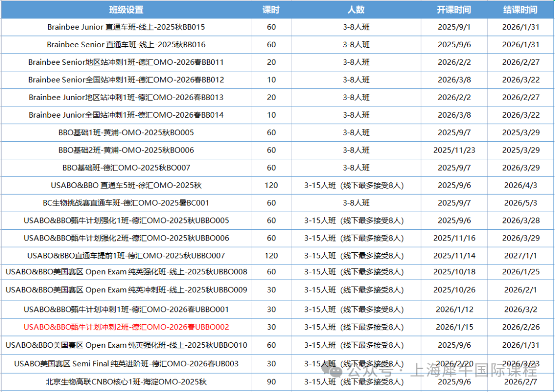Select 甄牛计划强化2班 UBBO006 cell
This screenshot has height=392, width=555.
coord(126,238)
